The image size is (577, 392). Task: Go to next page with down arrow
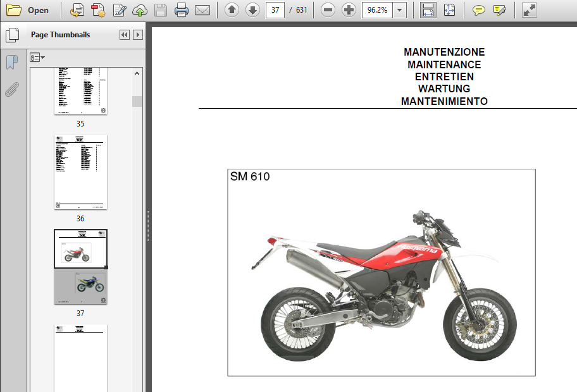(252, 10)
